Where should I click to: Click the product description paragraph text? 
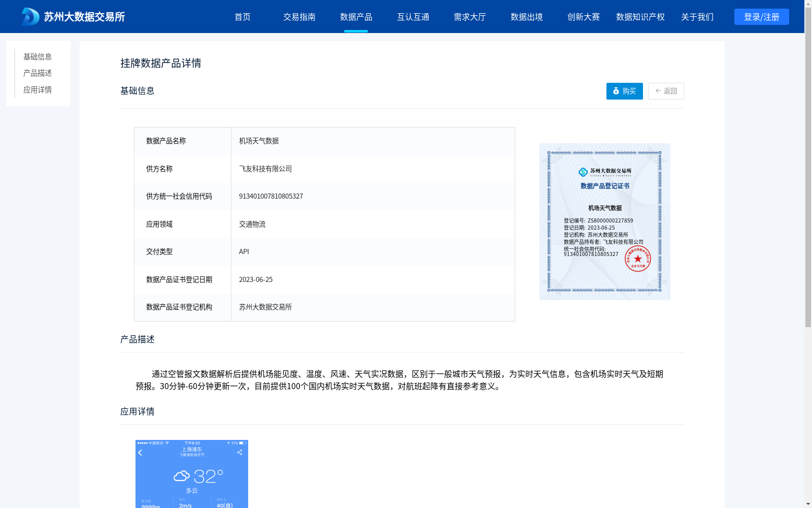coord(399,380)
